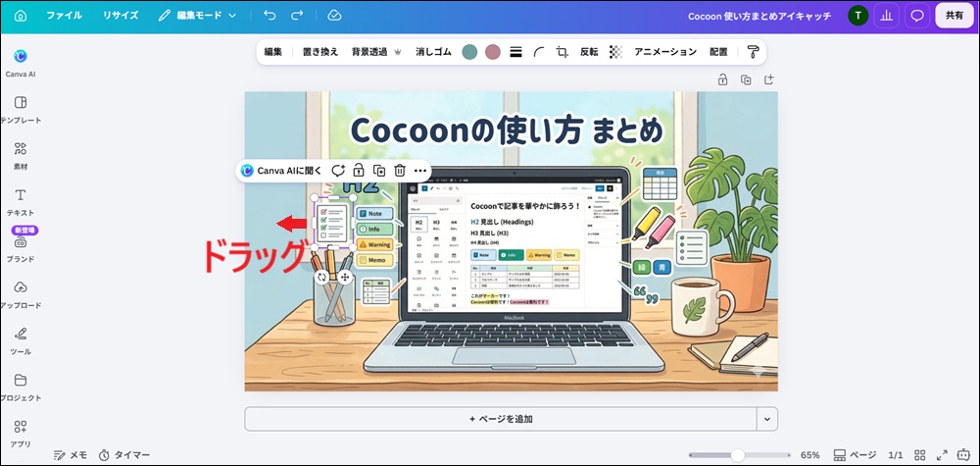Image resolution: width=980 pixels, height=466 pixels.
Task: Open the テンプレート panel
Action: tap(21, 110)
